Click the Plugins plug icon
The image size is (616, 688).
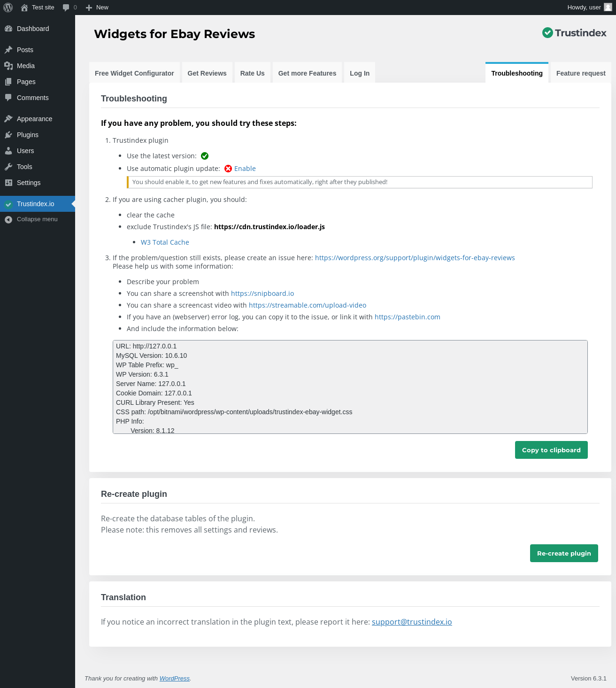pos(8,135)
